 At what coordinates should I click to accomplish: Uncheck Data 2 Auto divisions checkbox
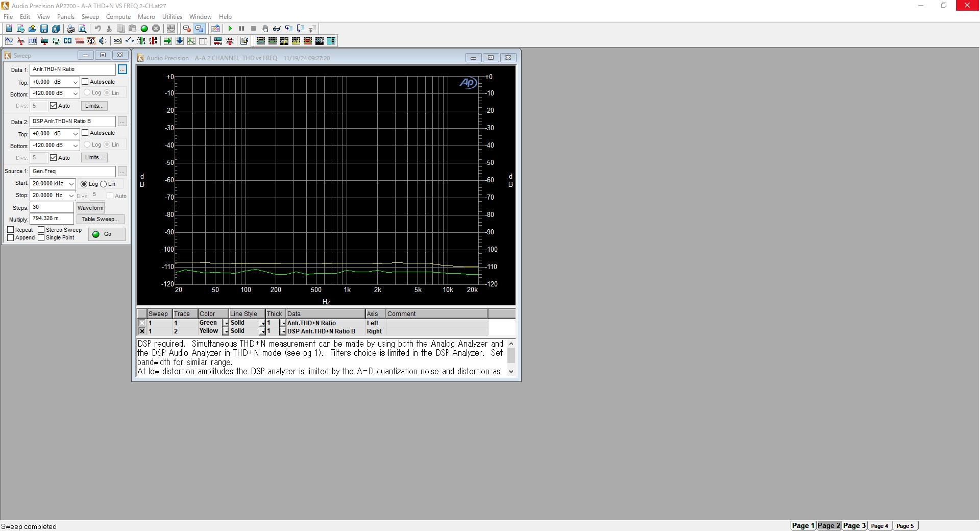point(54,158)
